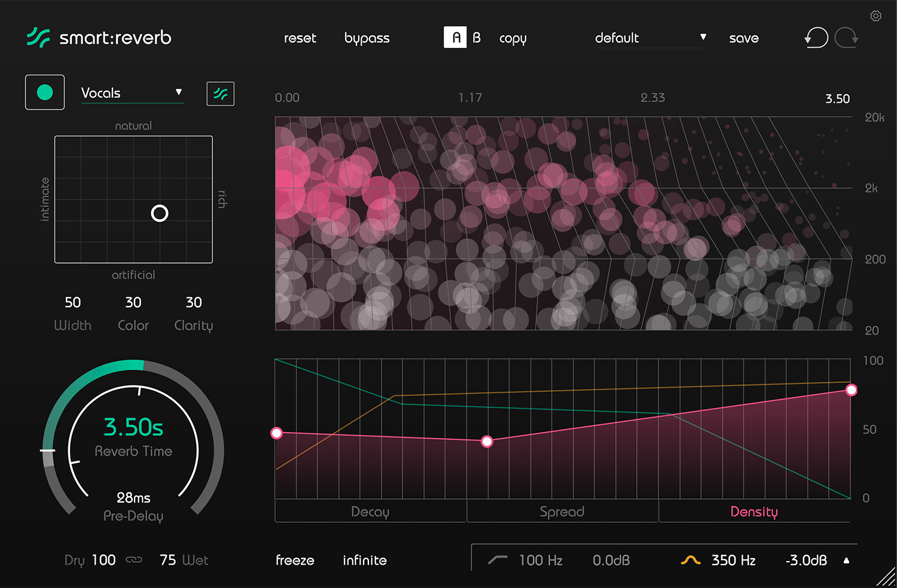
Task: Click the window resize grip icon
Action: [886, 577]
